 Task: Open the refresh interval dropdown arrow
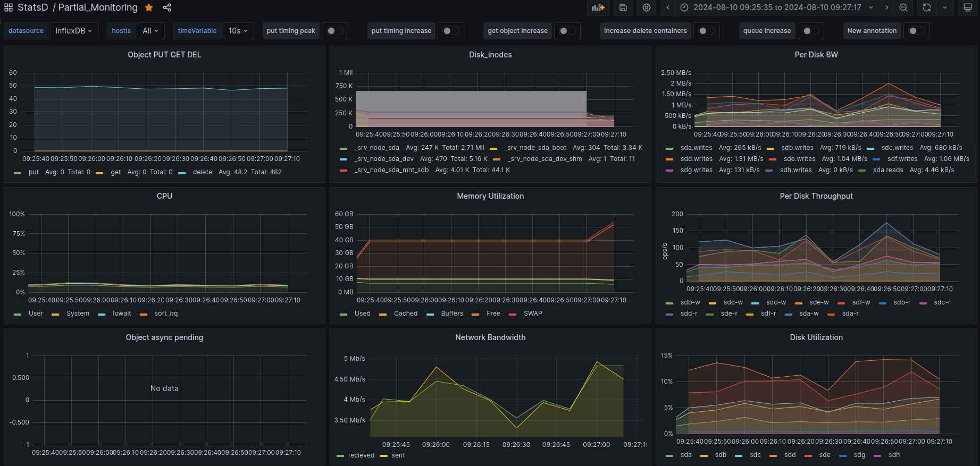(945, 7)
